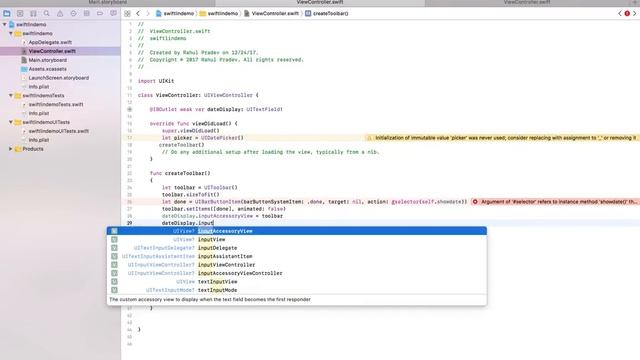This screenshot has height=360, width=640.
Task: Click the V icon beside inputView suggestion
Action: coord(114,240)
